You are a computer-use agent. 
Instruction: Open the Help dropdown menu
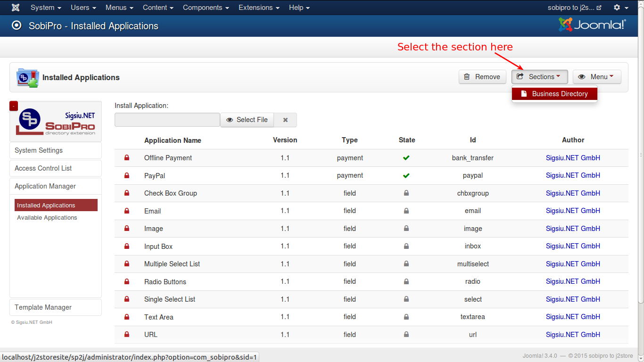click(x=299, y=8)
